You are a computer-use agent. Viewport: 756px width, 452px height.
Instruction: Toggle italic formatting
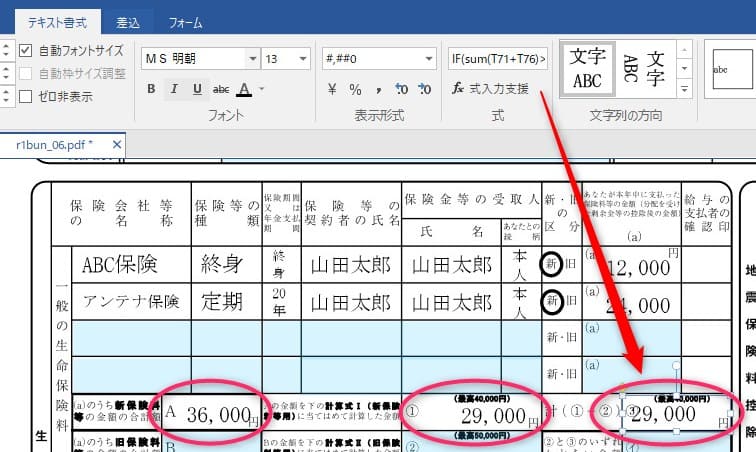(174, 89)
